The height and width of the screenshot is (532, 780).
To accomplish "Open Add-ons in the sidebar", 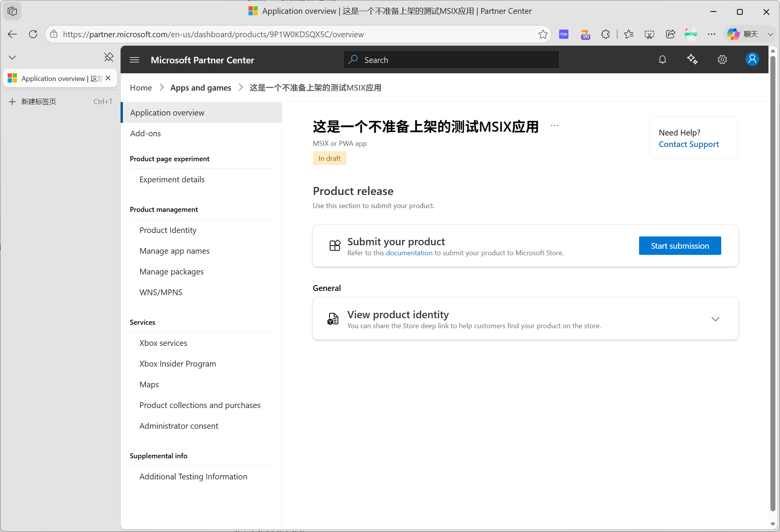I will [x=145, y=133].
